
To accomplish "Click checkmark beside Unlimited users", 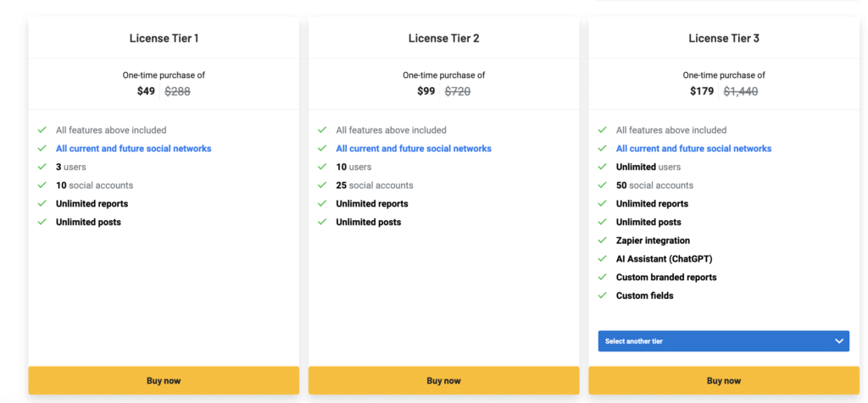I will coord(602,167).
